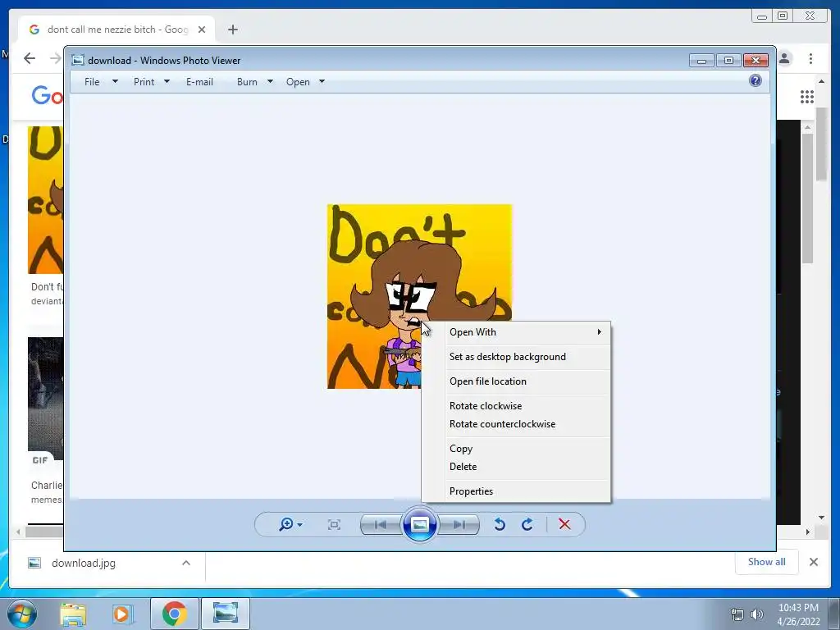Select Open file location

516,381
